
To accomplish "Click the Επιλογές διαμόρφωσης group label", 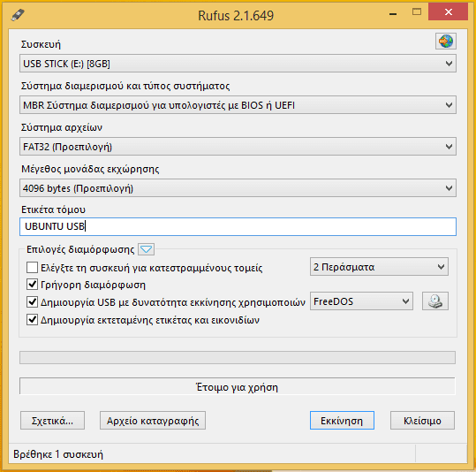I will pos(80,249).
